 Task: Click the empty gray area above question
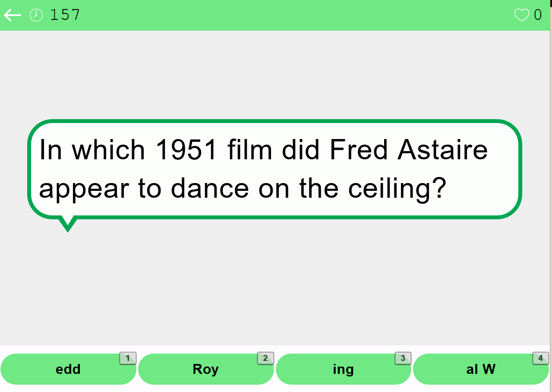pos(276,73)
